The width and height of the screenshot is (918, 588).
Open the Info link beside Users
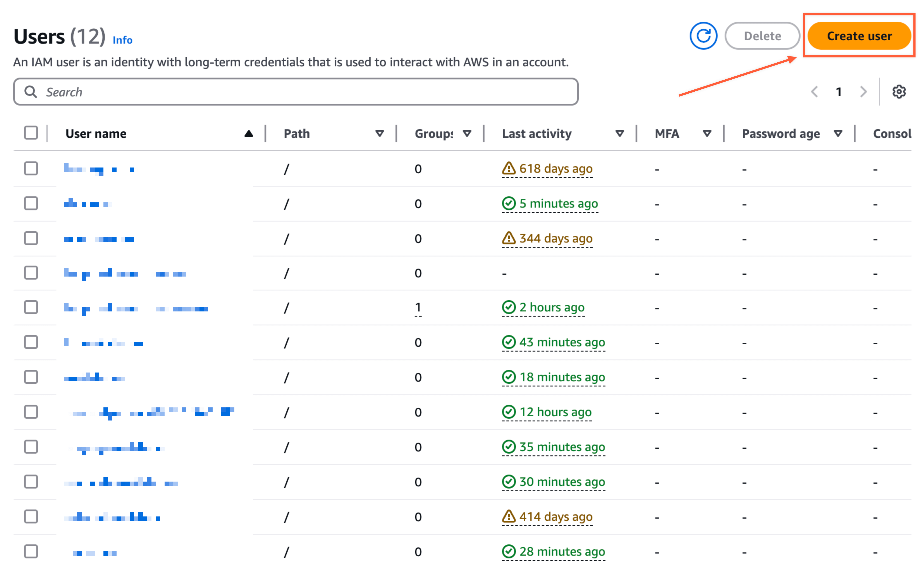(122, 40)
